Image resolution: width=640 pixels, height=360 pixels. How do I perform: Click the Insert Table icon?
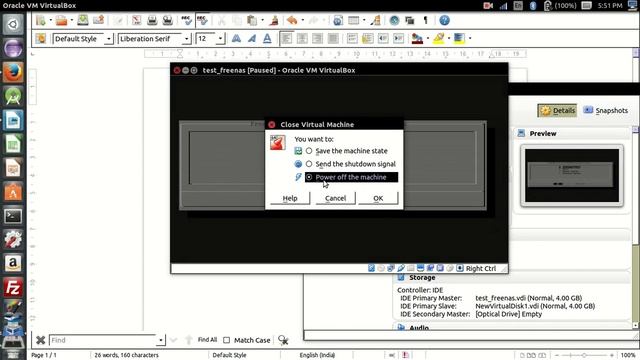tap(353, 20)
